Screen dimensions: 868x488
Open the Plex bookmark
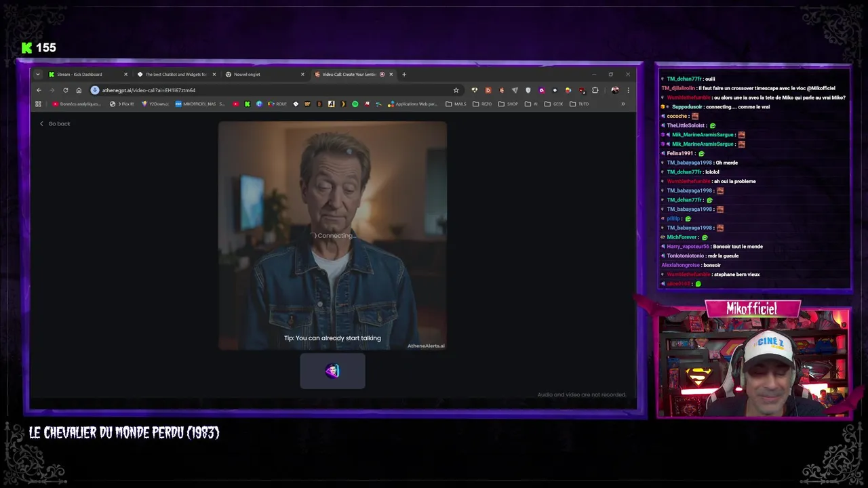122,104
